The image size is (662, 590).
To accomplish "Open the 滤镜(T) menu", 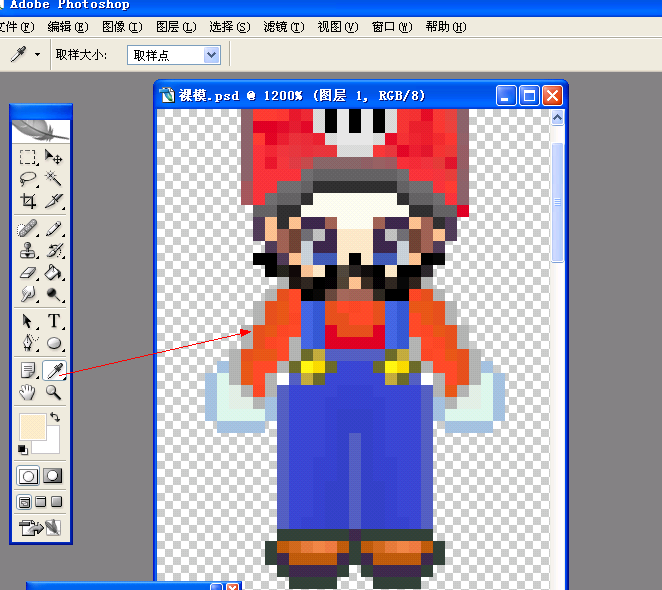I will 284,27.
